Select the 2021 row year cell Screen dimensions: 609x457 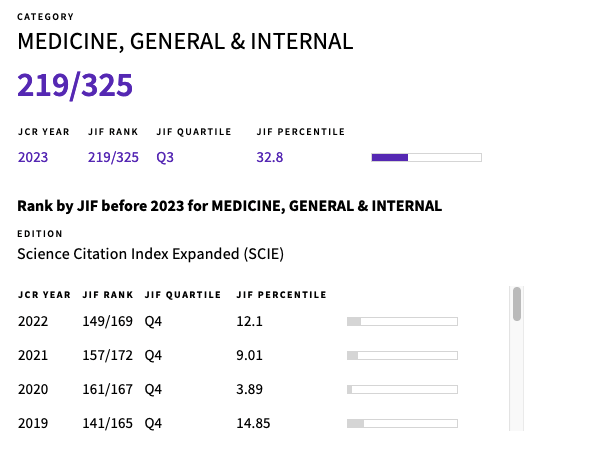pos(33,355)
